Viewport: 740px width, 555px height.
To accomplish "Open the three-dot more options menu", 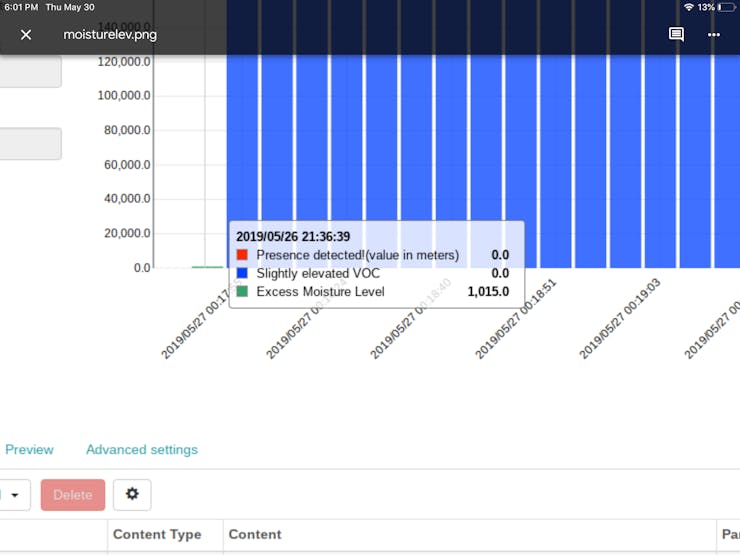I will coord(714,35).
